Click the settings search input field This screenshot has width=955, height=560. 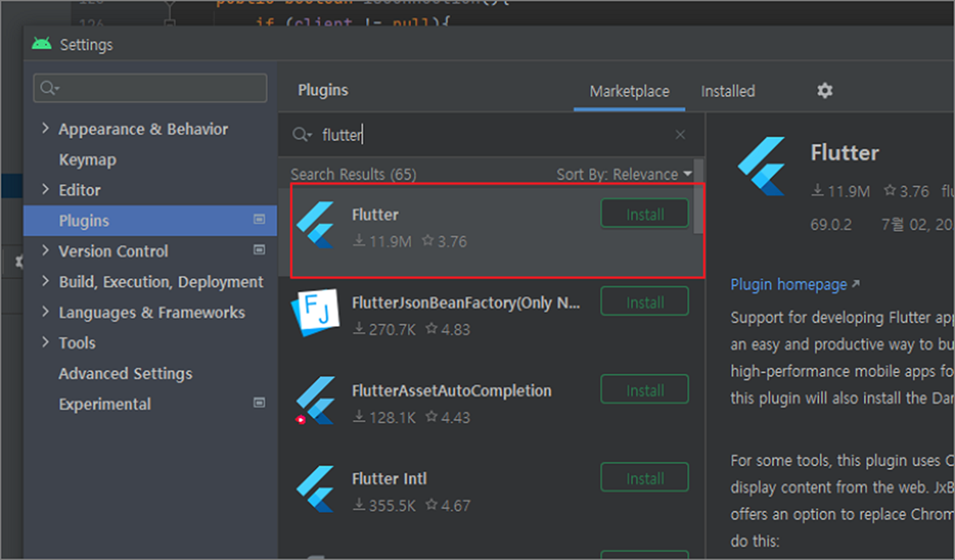[150, 89]
